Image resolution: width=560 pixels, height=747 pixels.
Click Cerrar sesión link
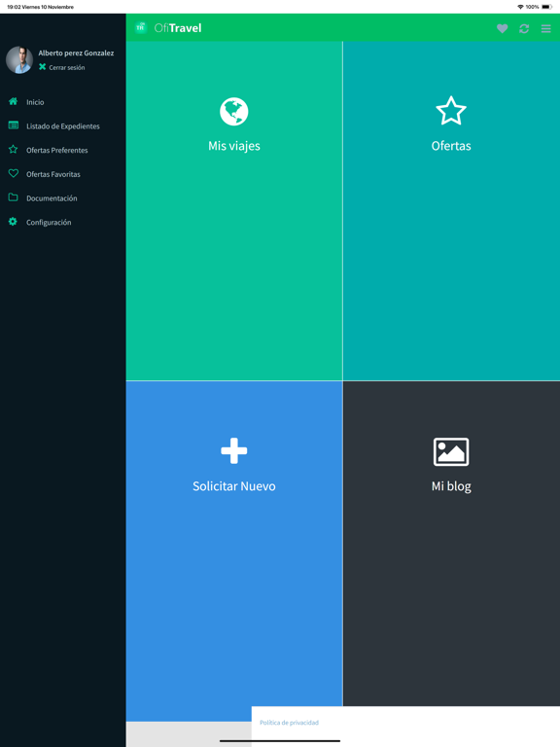67,68
